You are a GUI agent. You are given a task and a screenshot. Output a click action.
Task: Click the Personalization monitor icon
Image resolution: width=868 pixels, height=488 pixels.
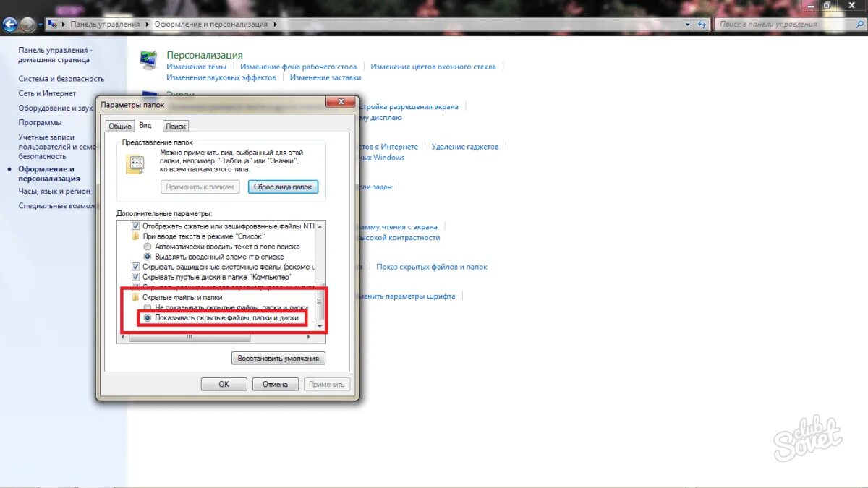point(148,60)
